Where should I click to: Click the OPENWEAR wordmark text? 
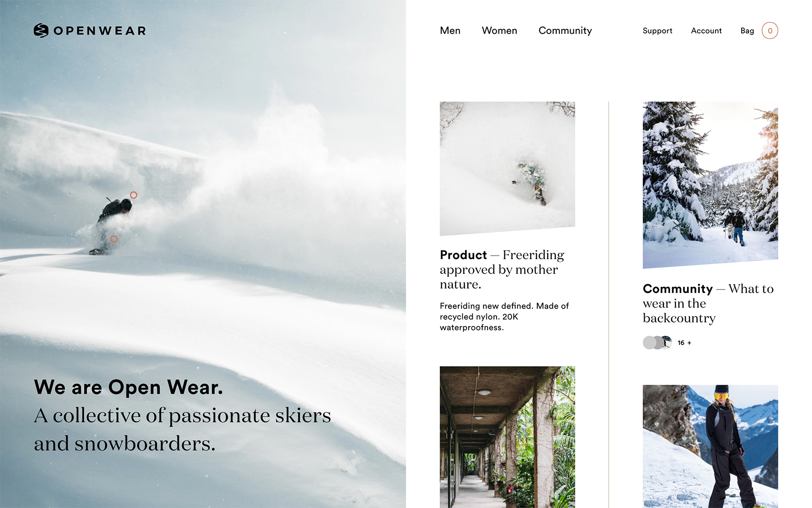[100, 31]
